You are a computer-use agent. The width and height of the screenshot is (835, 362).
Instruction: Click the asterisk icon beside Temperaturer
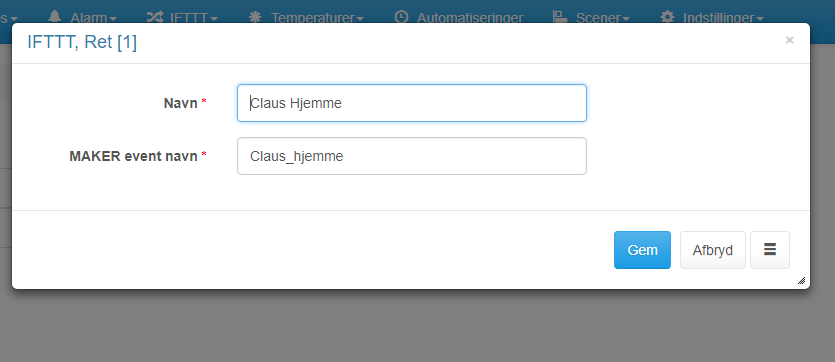pos(255,17)
